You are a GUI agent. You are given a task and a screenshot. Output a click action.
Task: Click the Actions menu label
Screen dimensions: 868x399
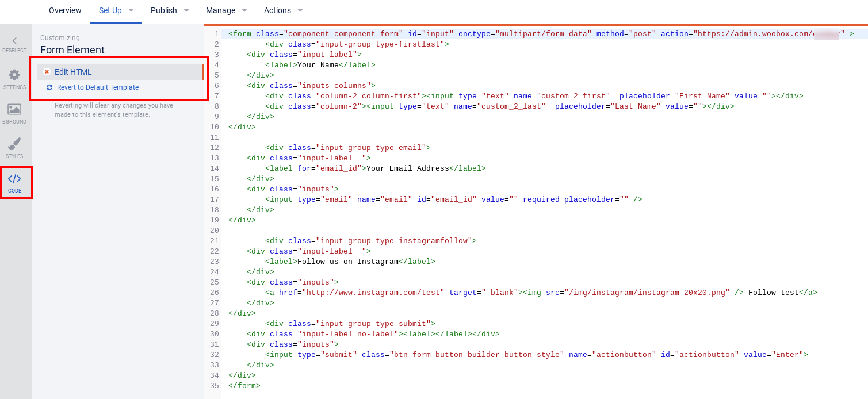(x=277, y=11)
